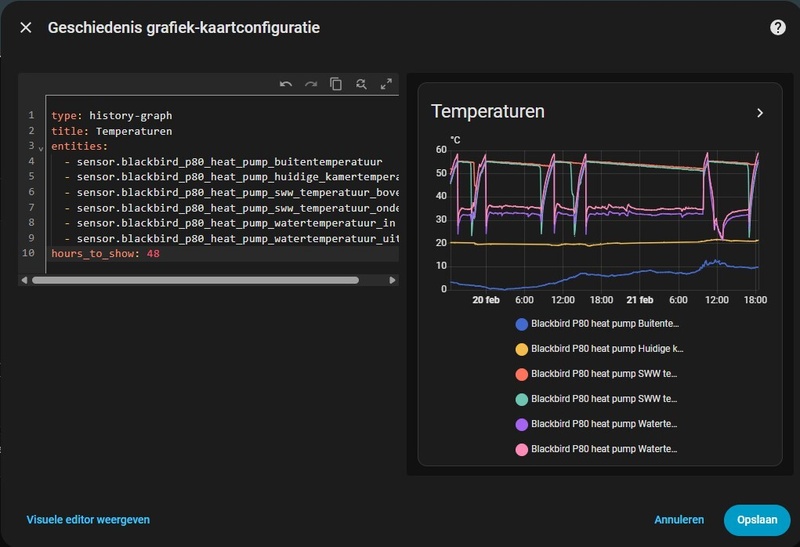The image size is (800, 547).
Task: Expand the code editor to fullscreen
Action: coord(386,85)
